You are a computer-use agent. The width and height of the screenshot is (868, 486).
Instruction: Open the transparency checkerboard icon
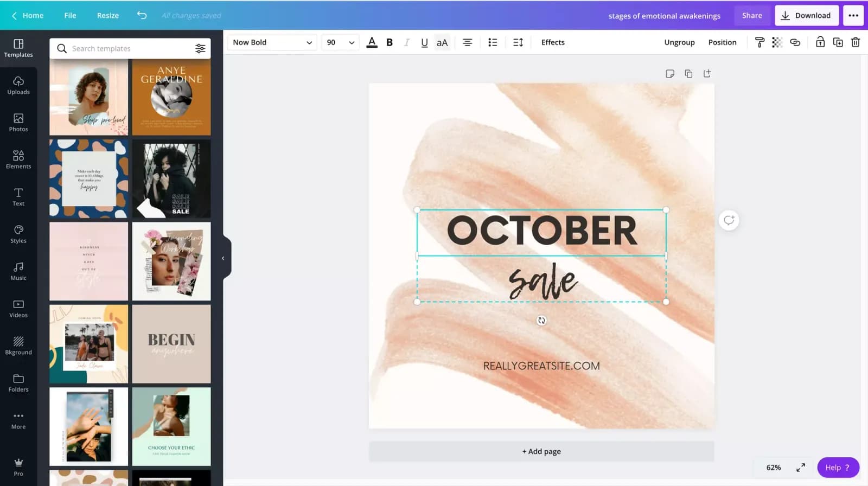(777, 42)
